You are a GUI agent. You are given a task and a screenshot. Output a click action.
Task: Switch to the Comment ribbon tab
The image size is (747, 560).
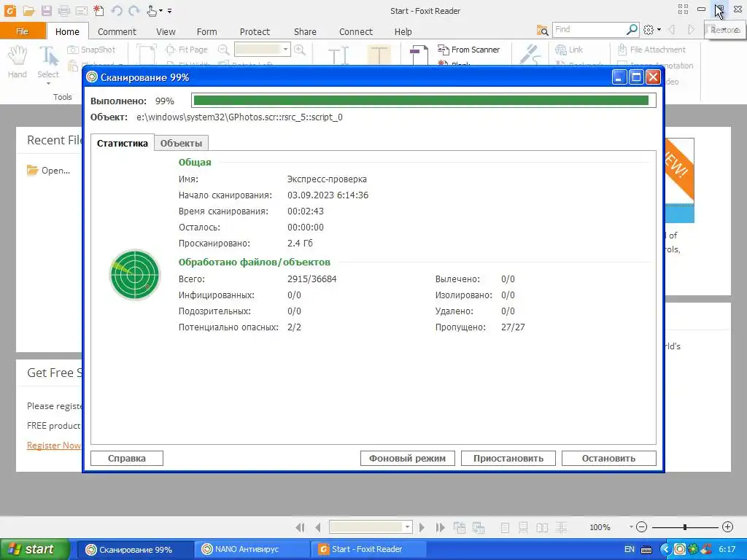117,32
